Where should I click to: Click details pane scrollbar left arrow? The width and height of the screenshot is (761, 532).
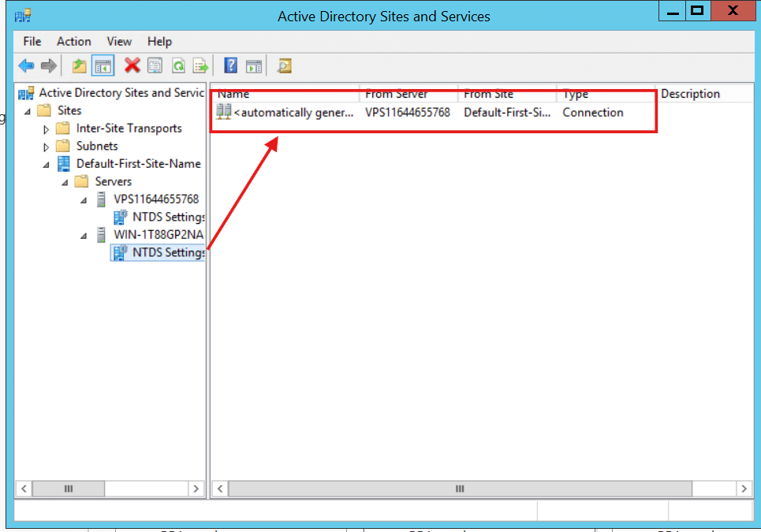click(220, 489)
